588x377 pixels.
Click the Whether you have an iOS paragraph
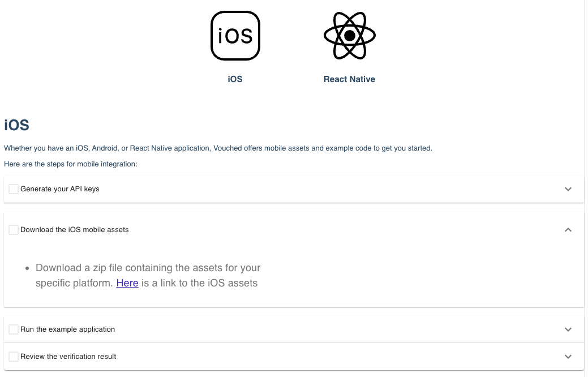click(x=218, y=148)
